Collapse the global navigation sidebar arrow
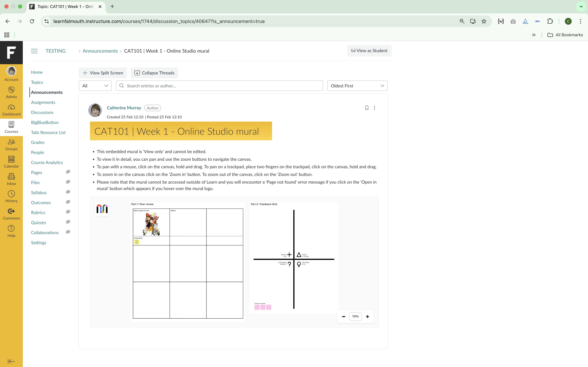 point(11,361)
